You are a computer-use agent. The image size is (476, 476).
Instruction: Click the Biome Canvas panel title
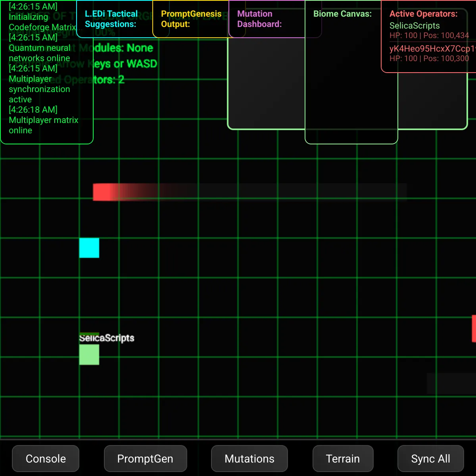pyautogui.click(x=342, y=14)
